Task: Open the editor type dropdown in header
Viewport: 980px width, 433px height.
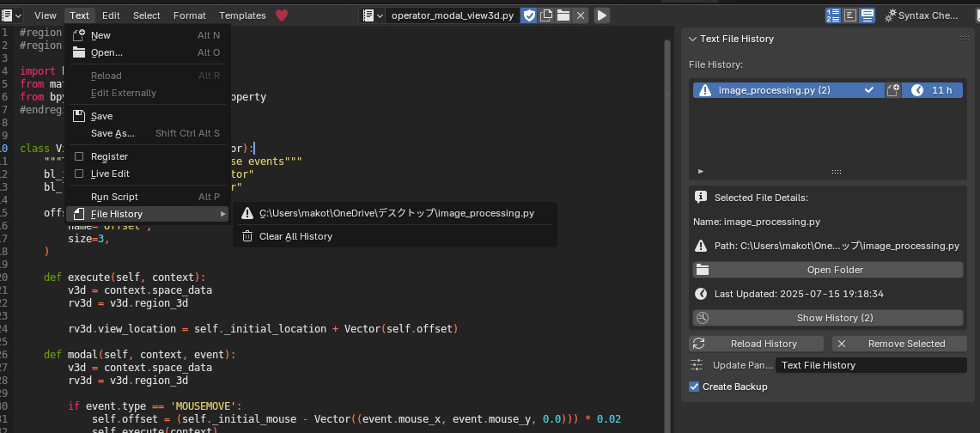Action: pos(12,15)
